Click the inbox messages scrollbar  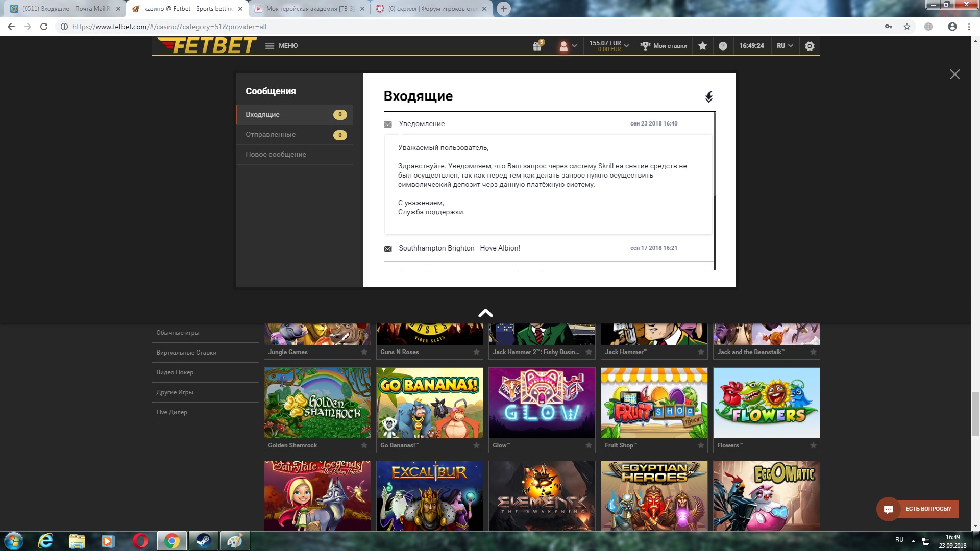click(x=714, y=153)
